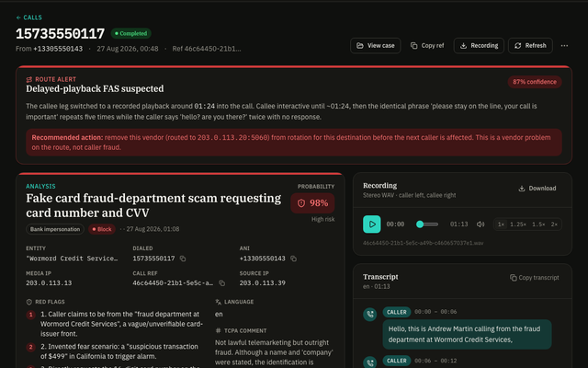
Task: Set playback speed to 1.5×
Action: point(538,224)
